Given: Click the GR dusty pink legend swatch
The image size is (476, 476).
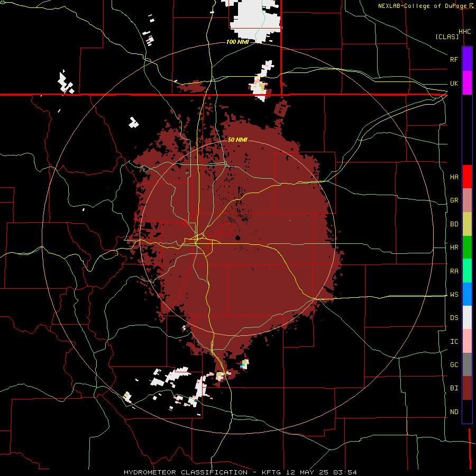Looking at the screenshot, I should (467, 200).
